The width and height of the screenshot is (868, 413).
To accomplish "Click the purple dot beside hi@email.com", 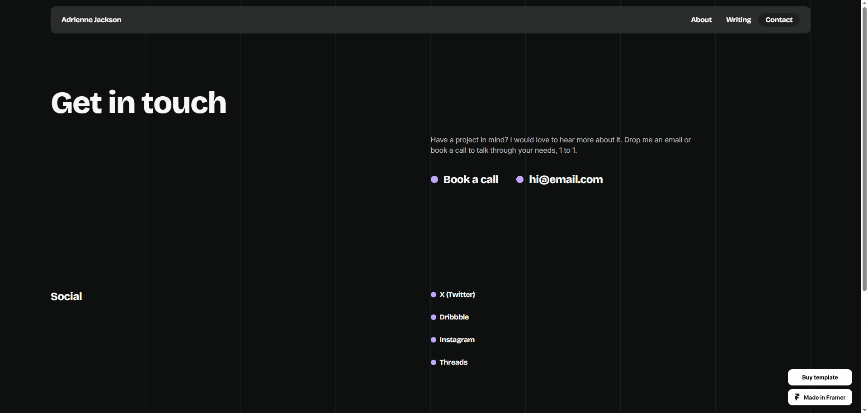I will tap(520, 179).
